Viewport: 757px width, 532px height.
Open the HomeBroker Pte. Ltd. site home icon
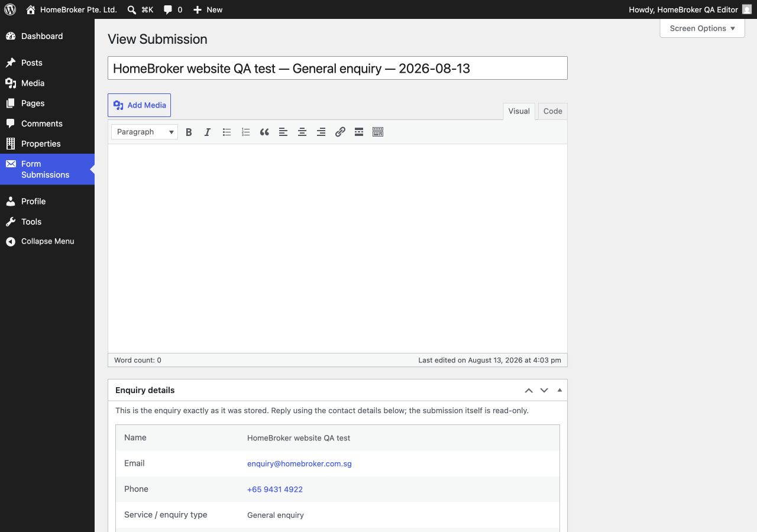pos(31,9)
